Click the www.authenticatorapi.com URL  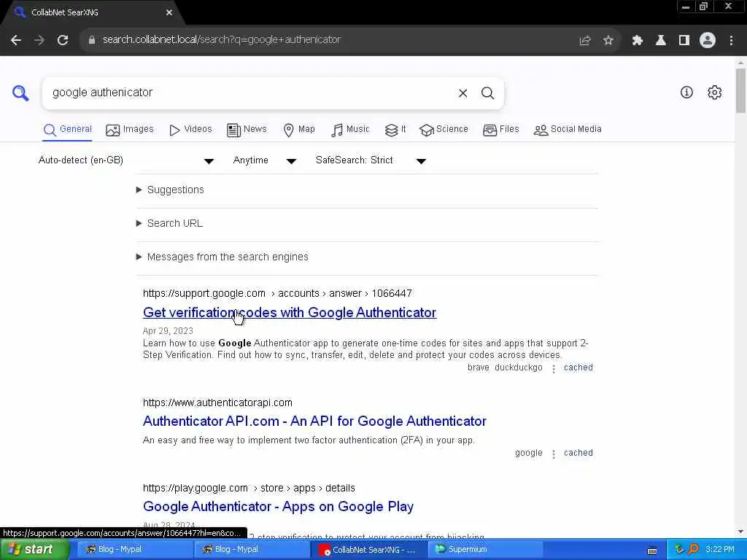217,402
